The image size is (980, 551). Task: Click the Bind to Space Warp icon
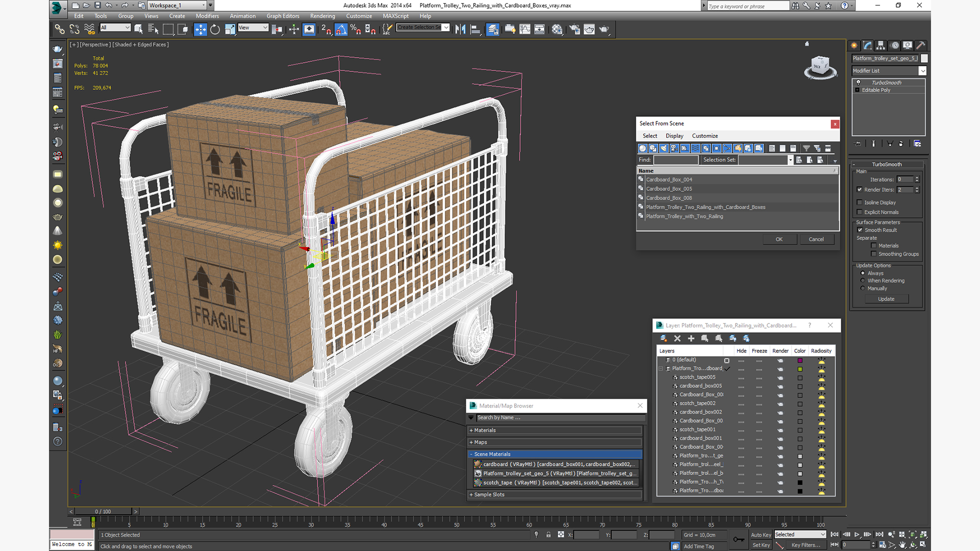click(89, 29)
